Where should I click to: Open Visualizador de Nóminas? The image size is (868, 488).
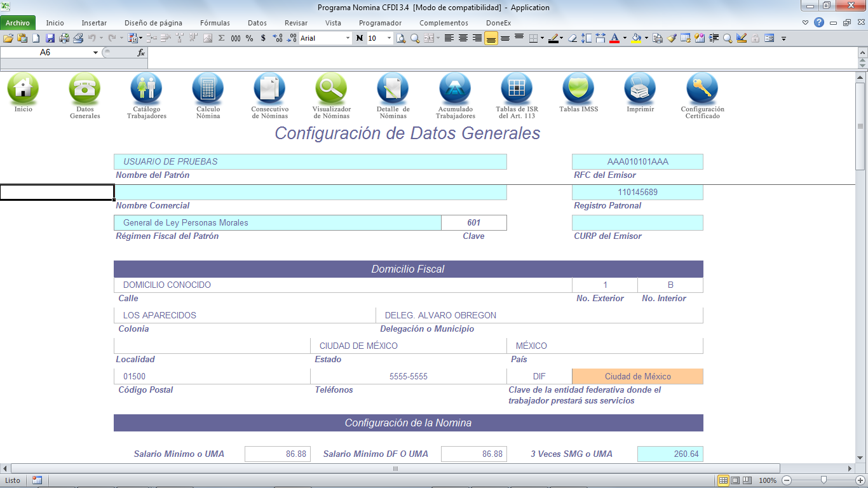(331, 89)
